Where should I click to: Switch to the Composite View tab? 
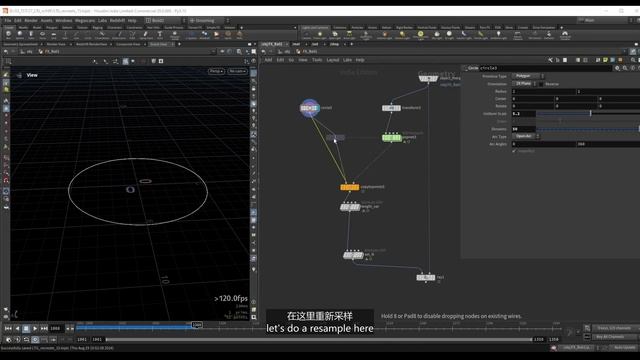(x=128, y=44)
